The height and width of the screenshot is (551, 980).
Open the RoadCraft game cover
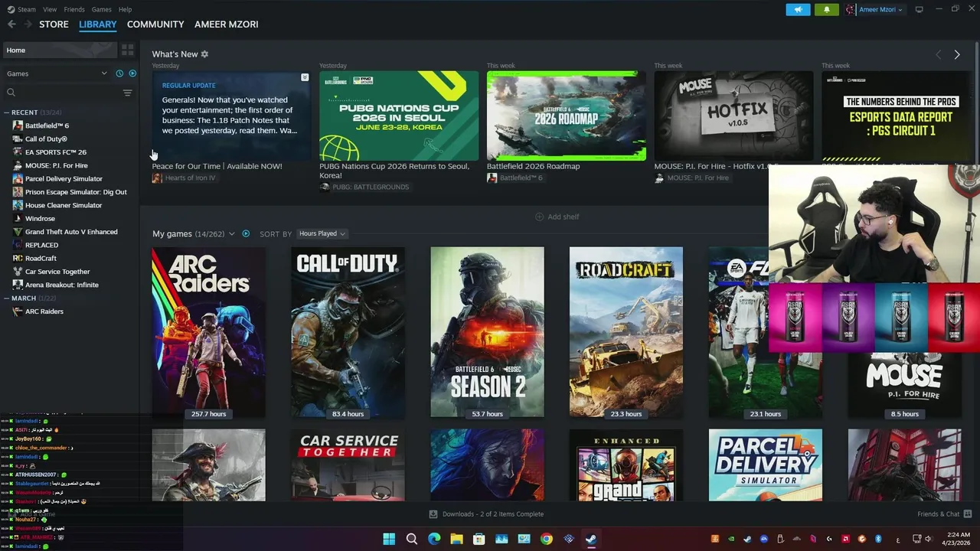(x=626, y=332)
